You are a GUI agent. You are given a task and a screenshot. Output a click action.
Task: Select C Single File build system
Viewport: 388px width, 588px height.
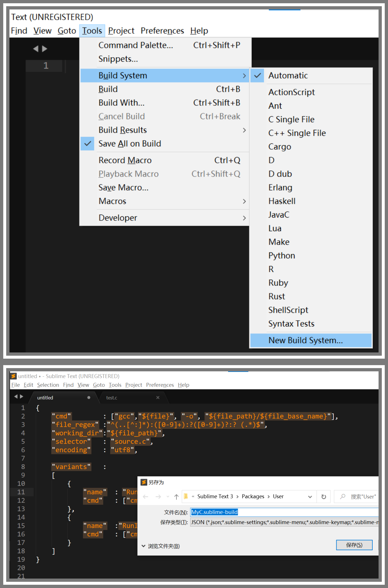point(311,119)
